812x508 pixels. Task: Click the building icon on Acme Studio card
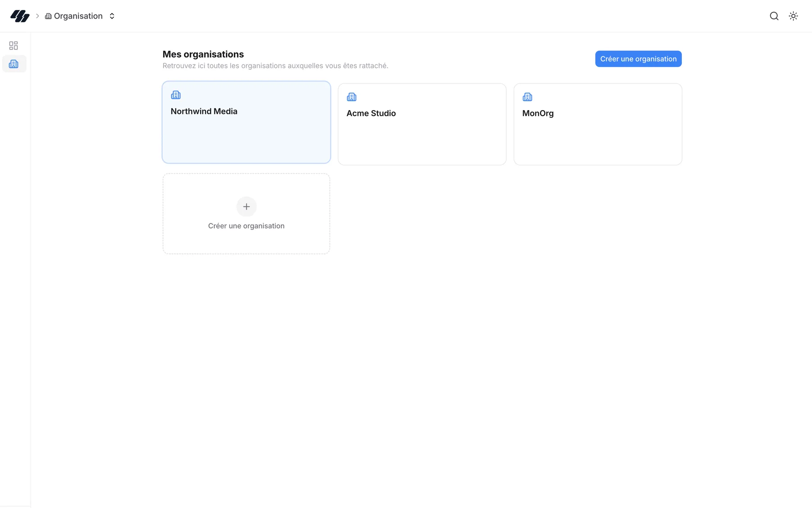tap(351, 97)
